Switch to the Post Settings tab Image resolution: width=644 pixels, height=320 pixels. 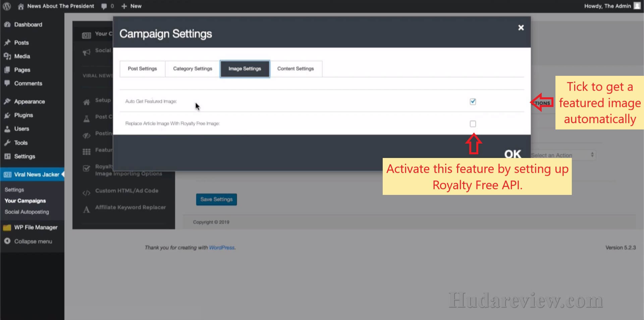point(143,68)
